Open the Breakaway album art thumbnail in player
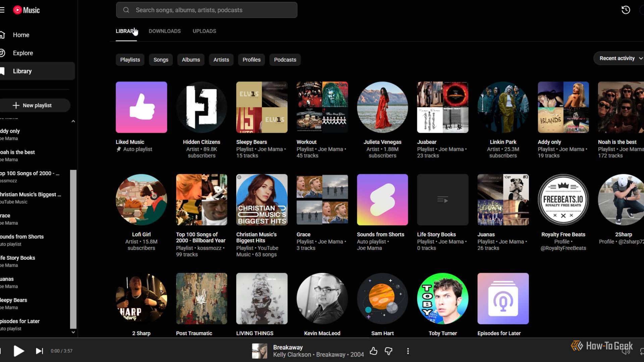The image size is (644, 362). coord(260,351)
